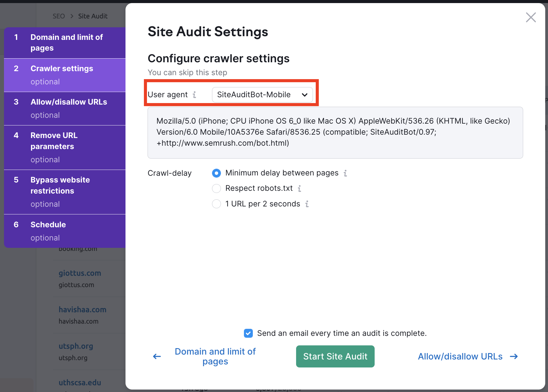Uncheck the send email when audit completes checkbox

(x=248, y=333)
